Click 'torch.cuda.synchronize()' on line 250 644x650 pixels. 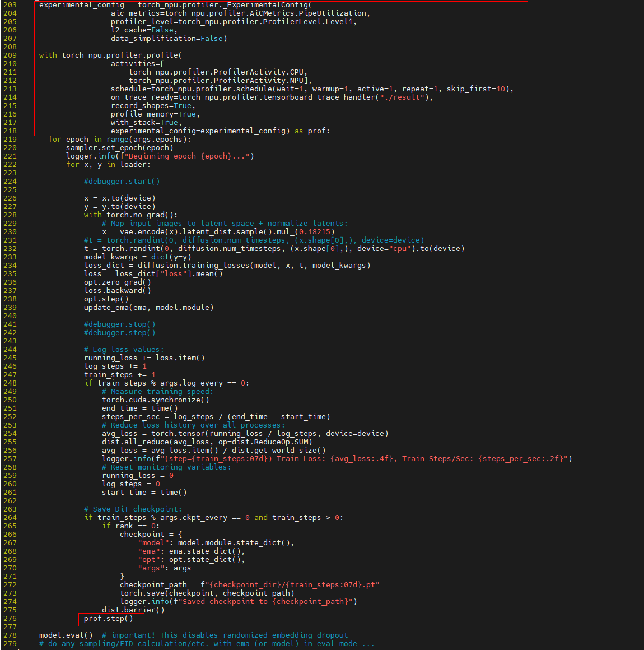point(156,400)
